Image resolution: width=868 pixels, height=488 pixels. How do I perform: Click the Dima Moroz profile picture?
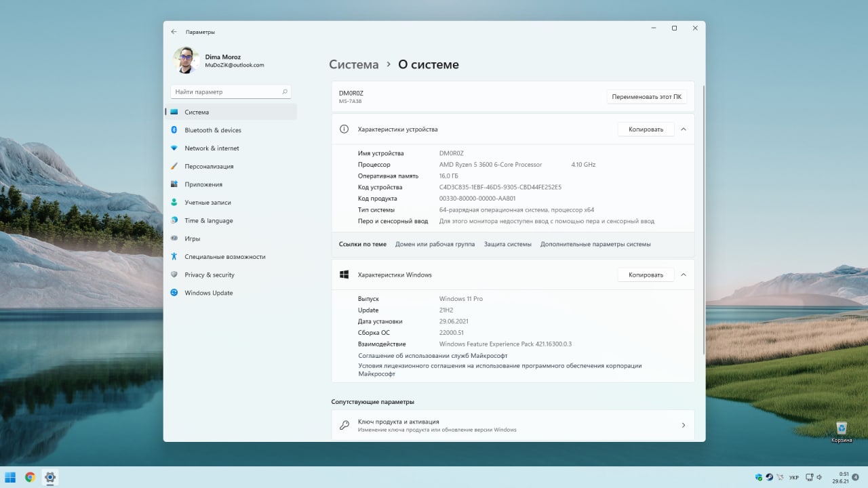(185, 60)
